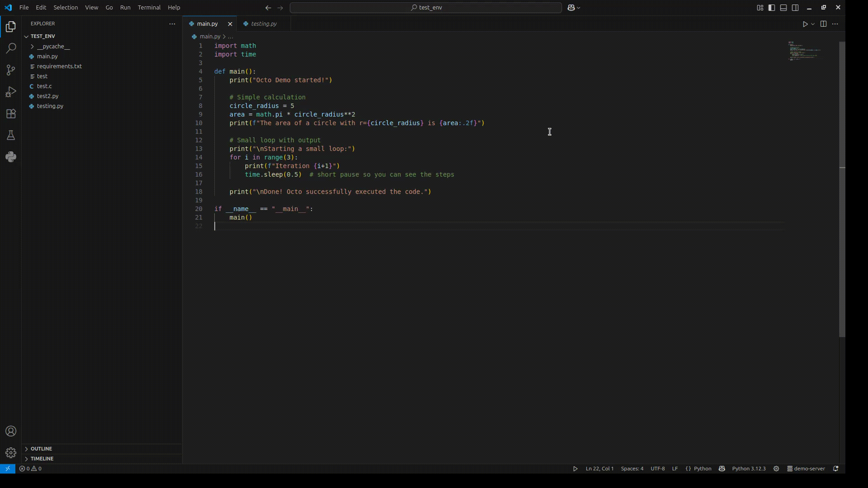Close the main.py tab

pyautogui.click(x=230, y=24)
